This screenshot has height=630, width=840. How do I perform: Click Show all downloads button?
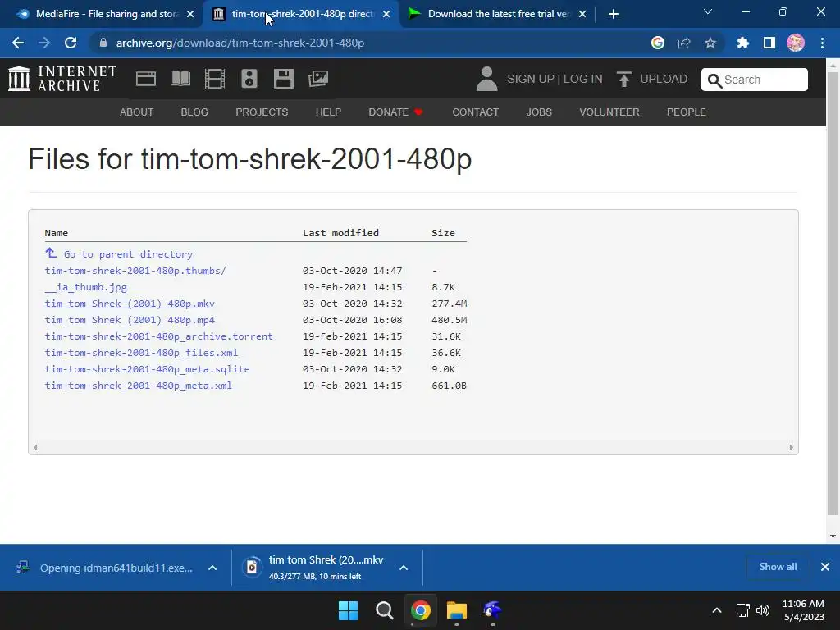point(778,567)
